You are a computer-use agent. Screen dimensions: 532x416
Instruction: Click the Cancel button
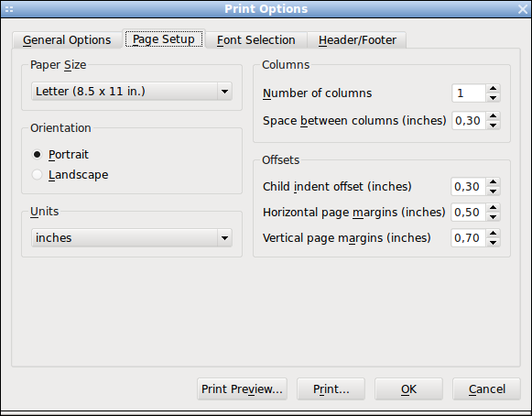coord(486,389)
